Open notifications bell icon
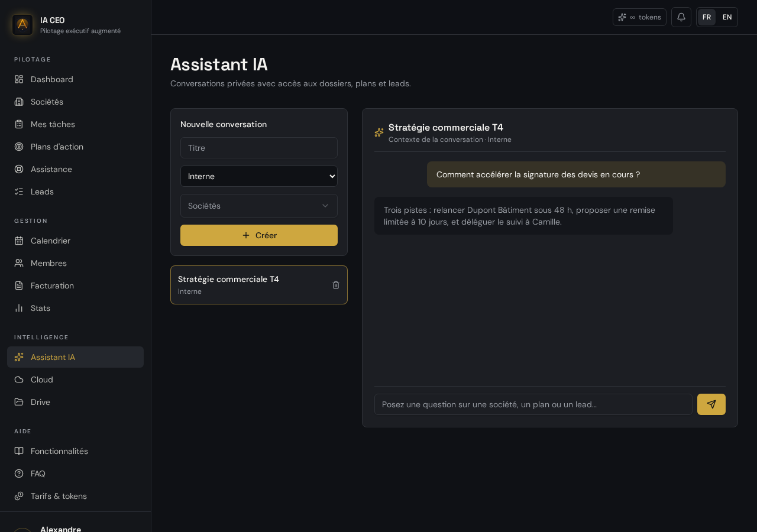 pyautogui.click(x=681, y=17)
